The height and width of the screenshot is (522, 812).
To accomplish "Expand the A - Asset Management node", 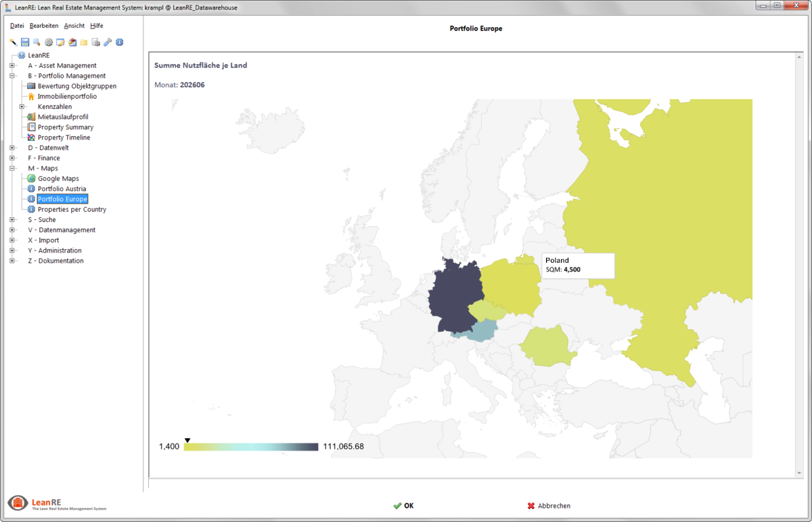I will tap(12, 66).
